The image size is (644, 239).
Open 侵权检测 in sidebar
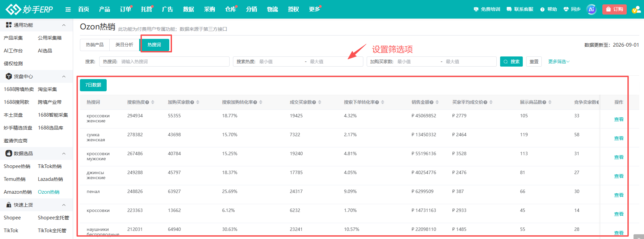pyautogui.click(x=13, y=64)
